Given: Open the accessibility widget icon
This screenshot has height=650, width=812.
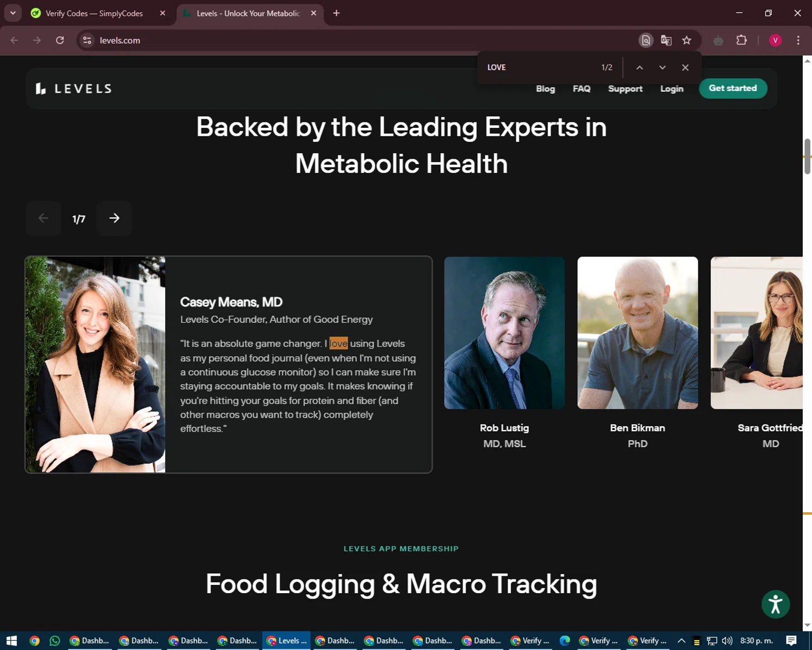Looking at the screenshot, I should [x=775, y=604].
